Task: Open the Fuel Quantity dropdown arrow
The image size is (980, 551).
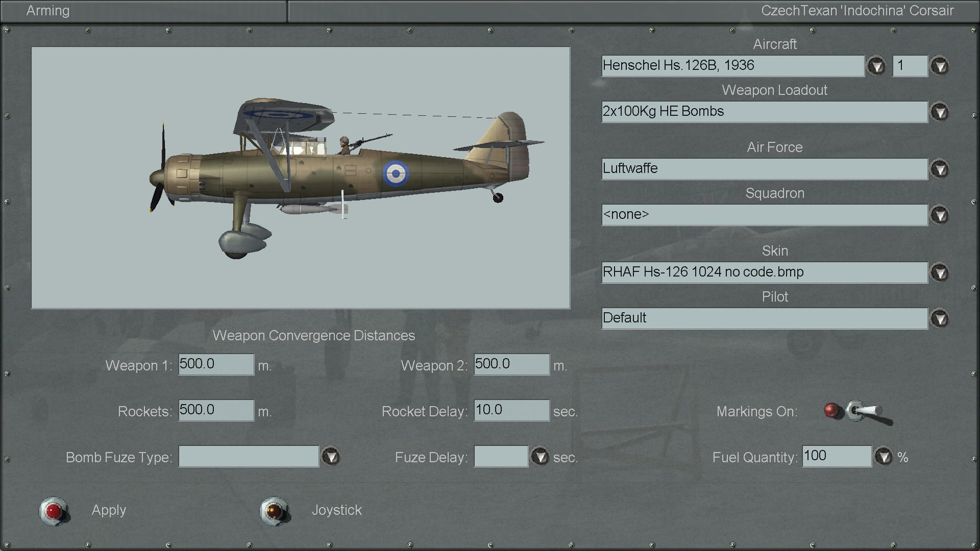Action: (884, 456)
